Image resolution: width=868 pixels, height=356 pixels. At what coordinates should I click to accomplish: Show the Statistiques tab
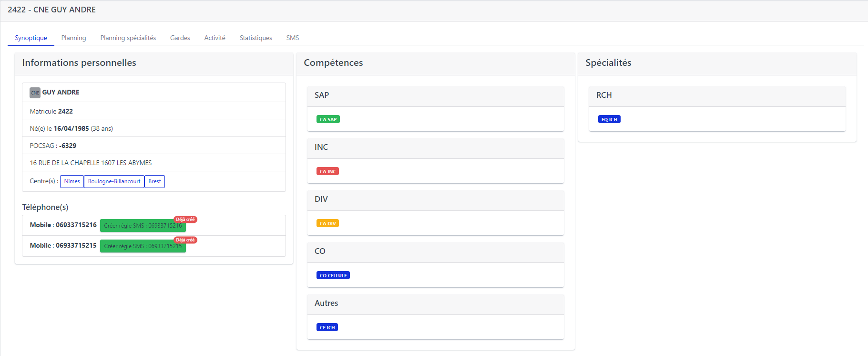255,38
